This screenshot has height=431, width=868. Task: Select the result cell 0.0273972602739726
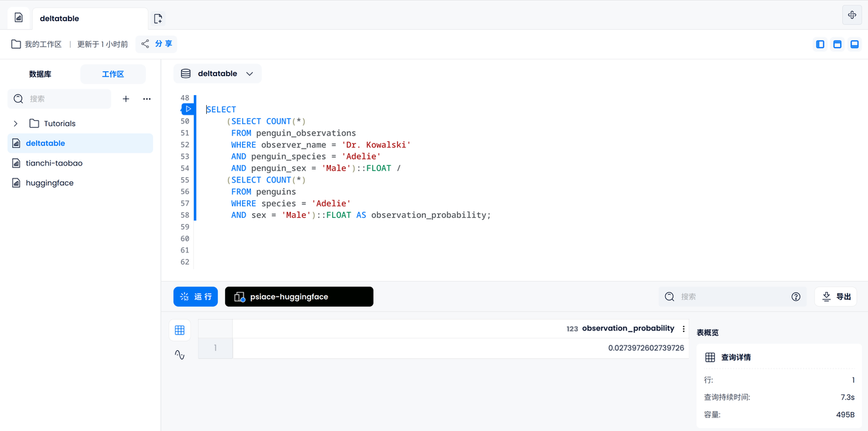point(460,348)
